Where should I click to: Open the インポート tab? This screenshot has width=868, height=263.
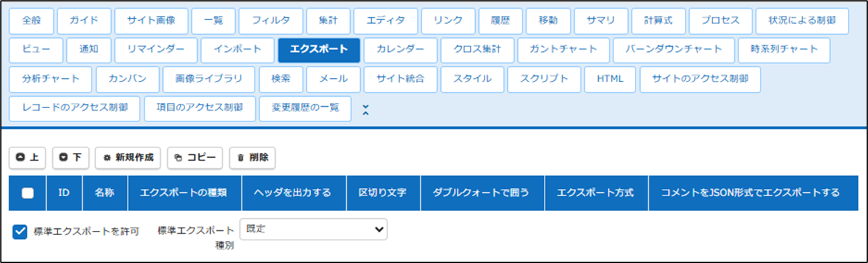238,49
